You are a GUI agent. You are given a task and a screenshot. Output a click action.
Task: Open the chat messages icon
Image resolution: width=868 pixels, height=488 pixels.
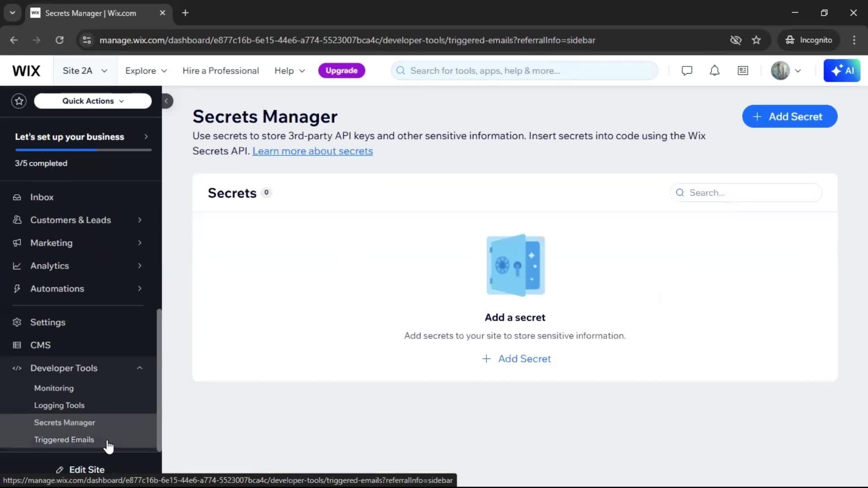(687, 70)
